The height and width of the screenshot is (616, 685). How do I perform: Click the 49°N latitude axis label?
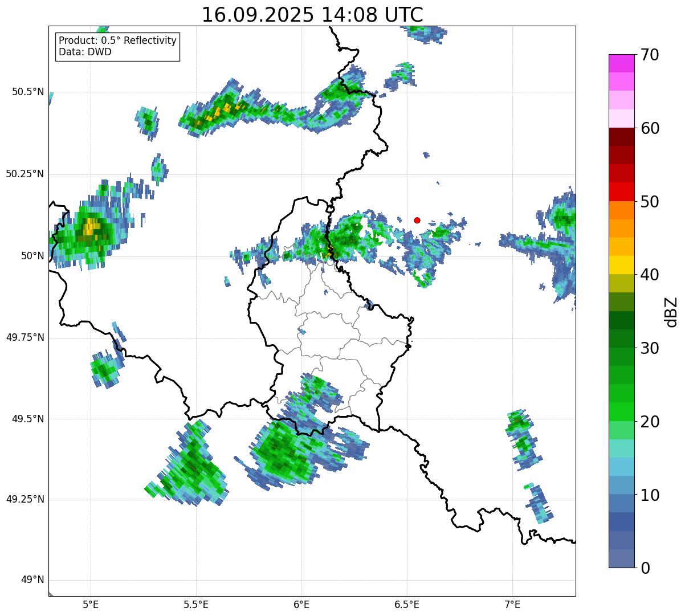pos(32,580)
